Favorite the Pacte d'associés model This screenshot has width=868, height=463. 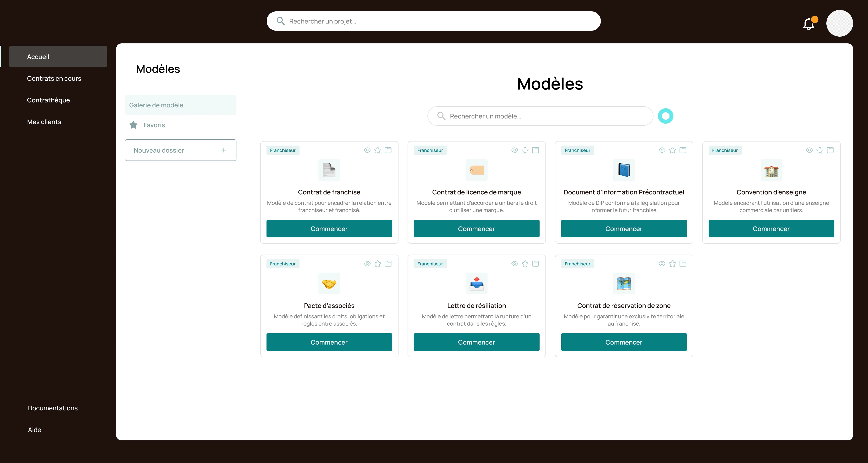[378, 264]
